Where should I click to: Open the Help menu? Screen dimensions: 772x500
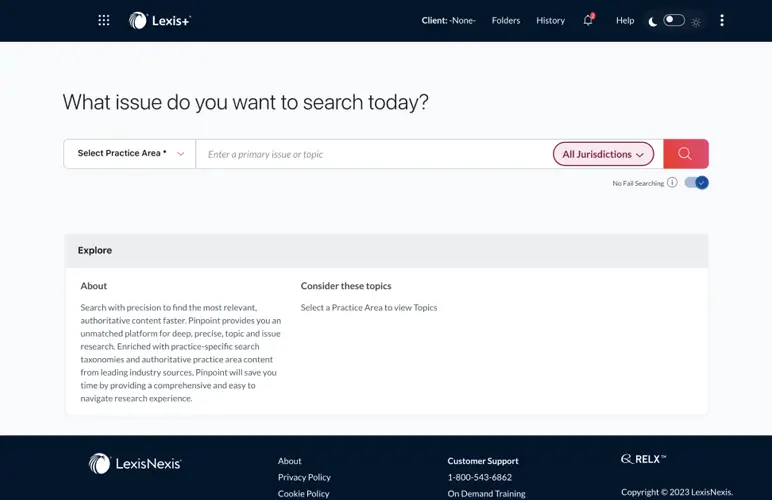[625, 20]
